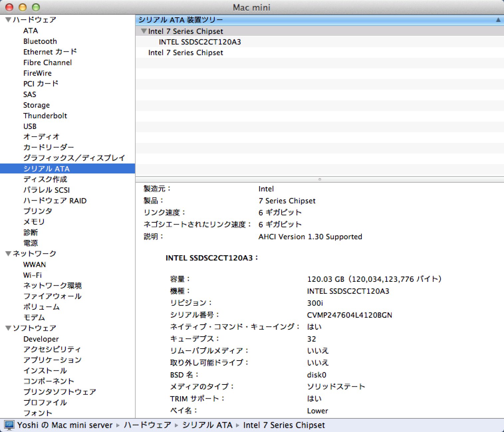Image resolution: width=504 pixels, height=432 pixels.
Task: Click シリアル ATA in the path bar
Action: point(207,425)
